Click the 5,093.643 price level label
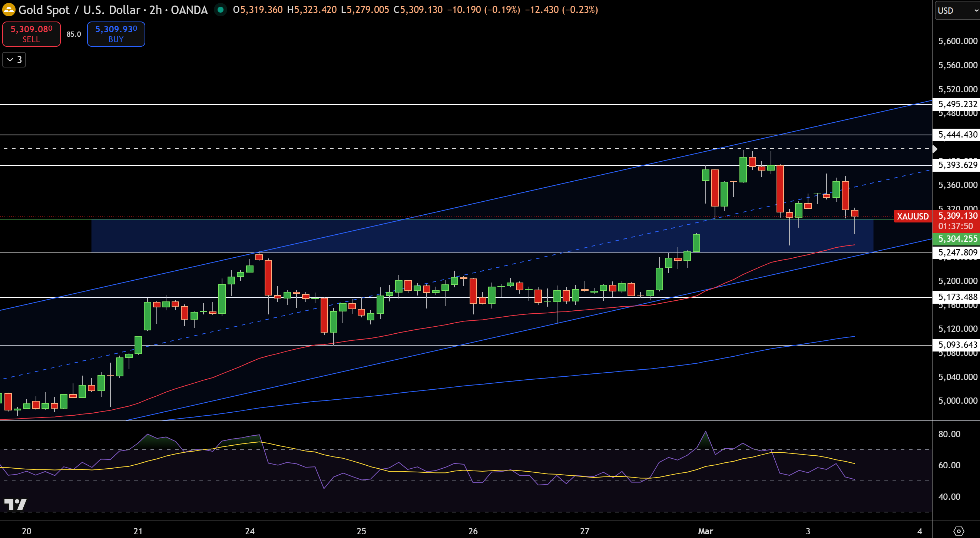 pyautogui.click(x=956, y=345)
